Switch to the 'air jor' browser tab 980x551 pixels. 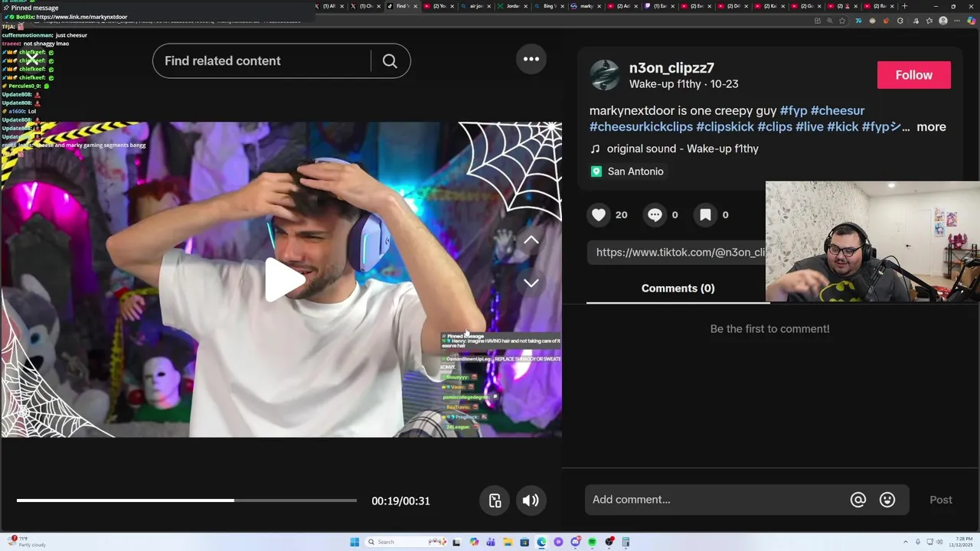point(475,6)
